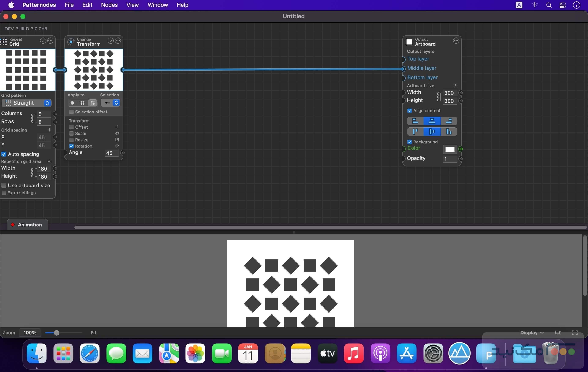Select single-element 'Apply to' icon
588x372 pixels.
pos(72,103)
